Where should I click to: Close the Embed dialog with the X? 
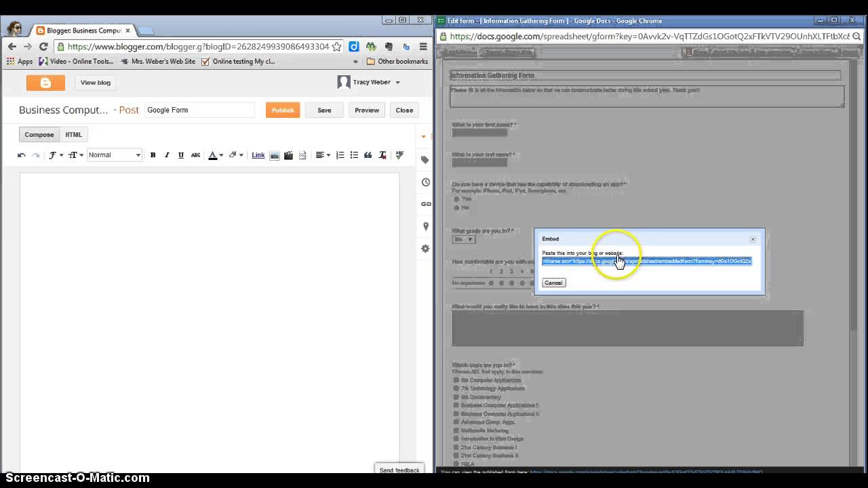tap(753, 239)
